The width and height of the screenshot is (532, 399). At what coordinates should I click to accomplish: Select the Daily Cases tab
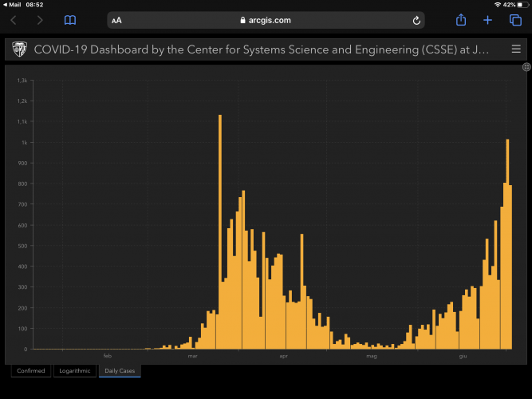coord(120,370)
